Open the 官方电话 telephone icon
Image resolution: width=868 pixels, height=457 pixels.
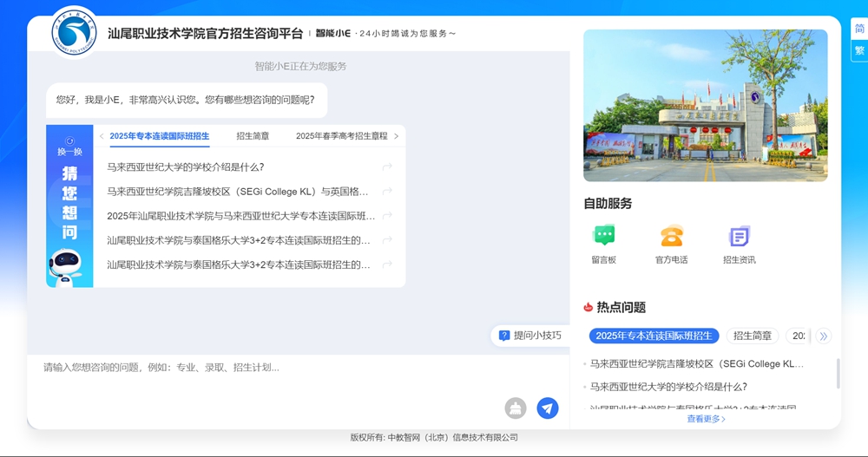pos(671,236)
